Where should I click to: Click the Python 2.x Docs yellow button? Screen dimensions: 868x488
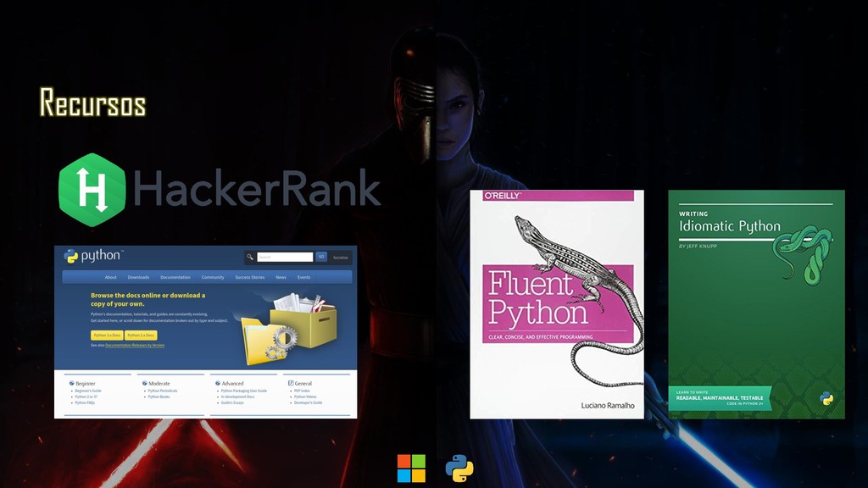[x=142, y=335]
